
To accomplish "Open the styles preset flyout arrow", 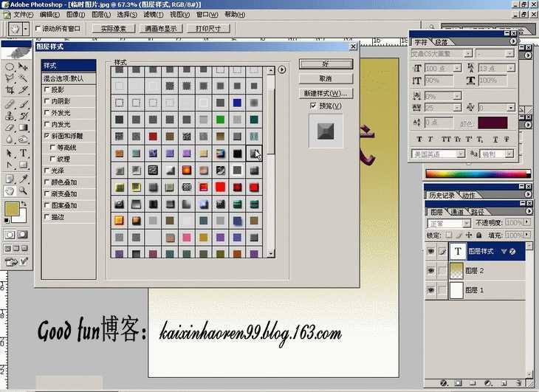I will click(282, 69).
